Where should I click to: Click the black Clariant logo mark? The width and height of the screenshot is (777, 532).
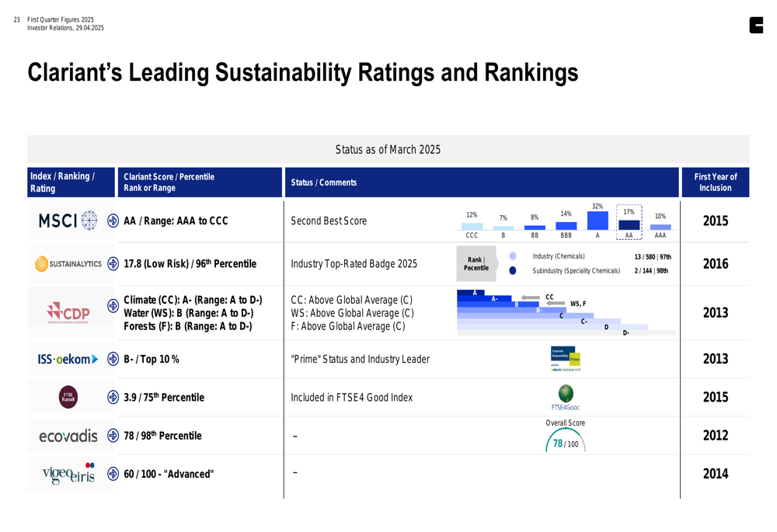[756, 26]
